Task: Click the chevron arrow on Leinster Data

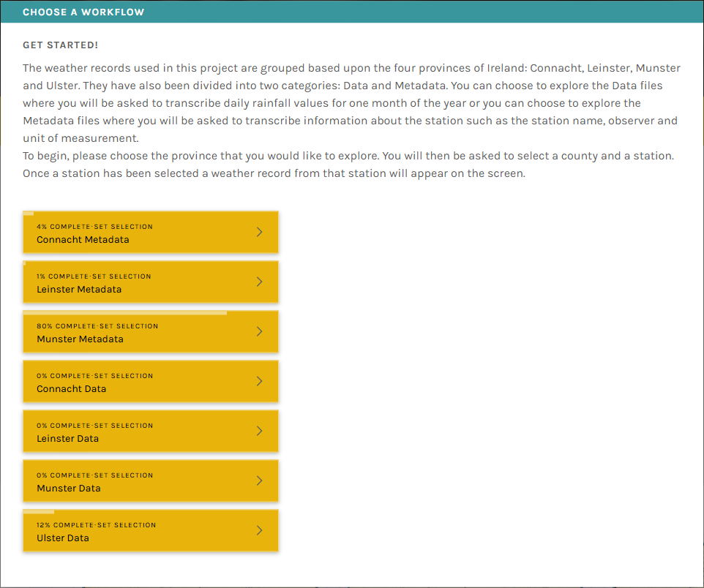Action: pos(259,431)
